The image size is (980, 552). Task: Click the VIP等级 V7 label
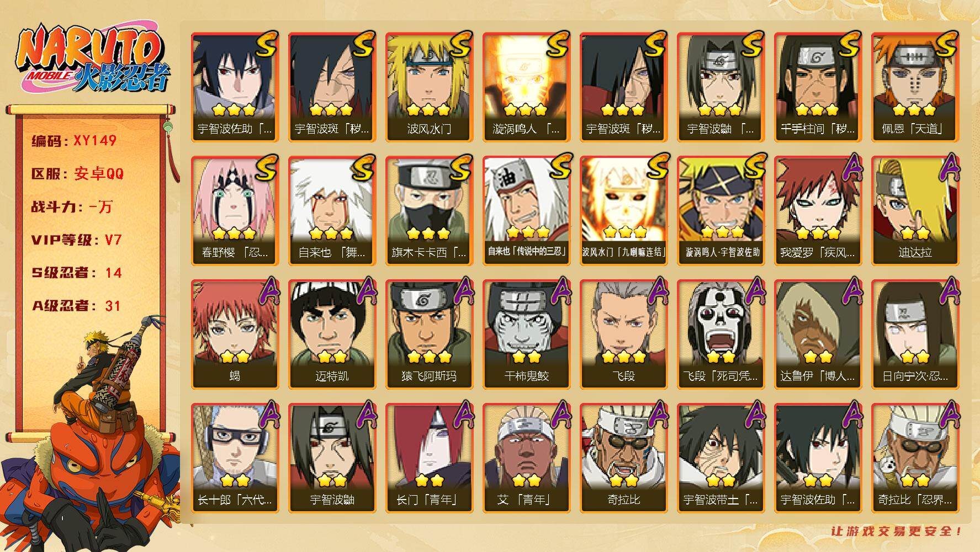click(77, 240)
